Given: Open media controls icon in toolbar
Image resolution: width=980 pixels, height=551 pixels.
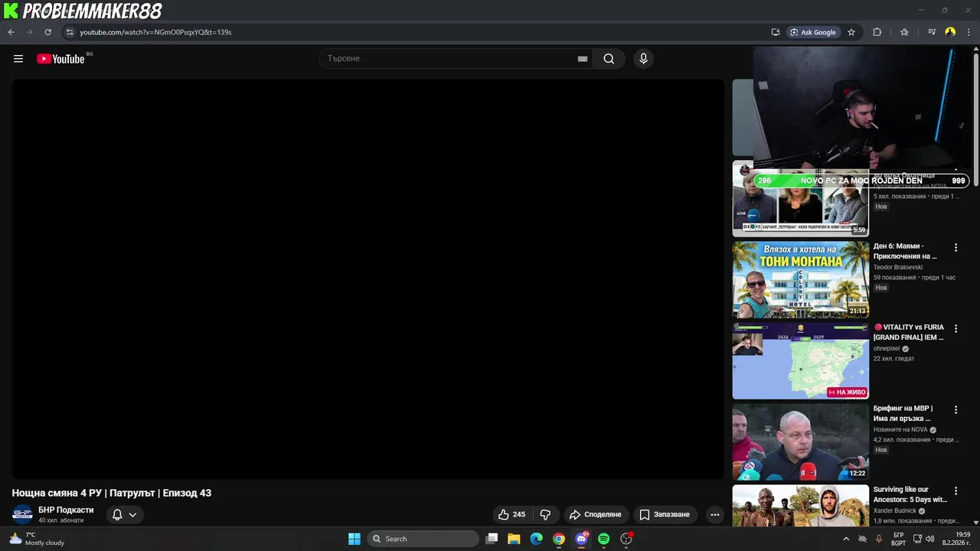Looking at the screenshot, I should 932,32.
